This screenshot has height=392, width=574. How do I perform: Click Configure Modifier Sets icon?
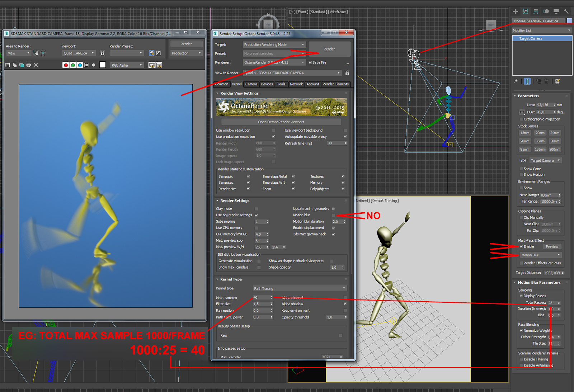[557, 81]
